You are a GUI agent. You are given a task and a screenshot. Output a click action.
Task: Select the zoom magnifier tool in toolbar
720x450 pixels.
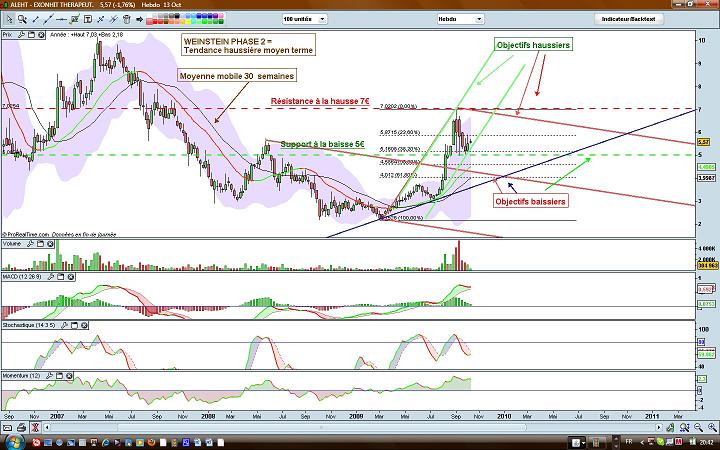point(22,19)
